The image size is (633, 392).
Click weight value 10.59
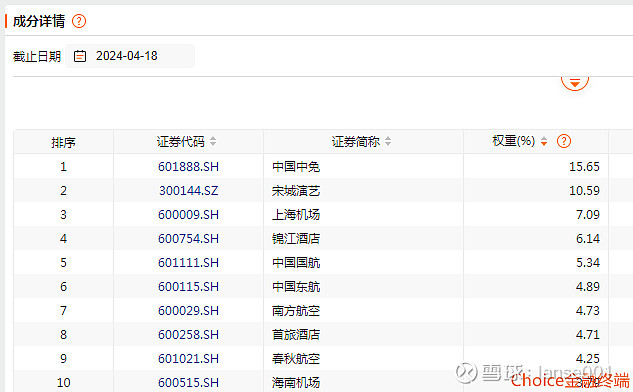(x=584, y=191)
